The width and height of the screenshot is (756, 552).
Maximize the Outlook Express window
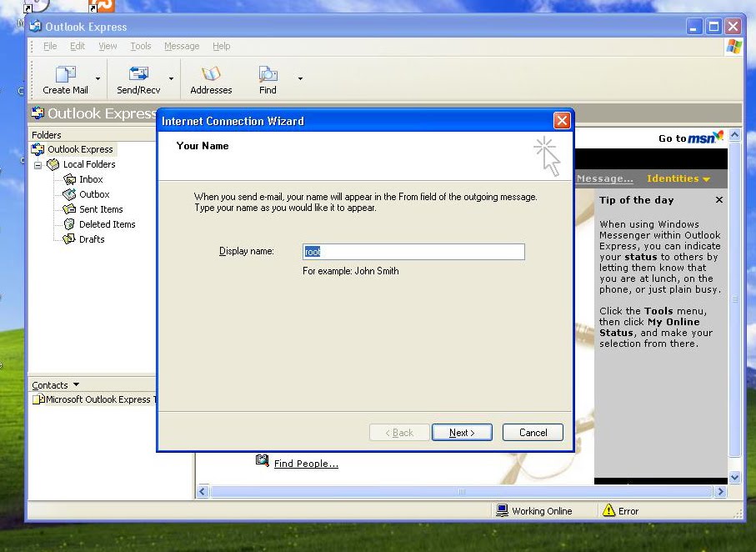tap(713, 26)
